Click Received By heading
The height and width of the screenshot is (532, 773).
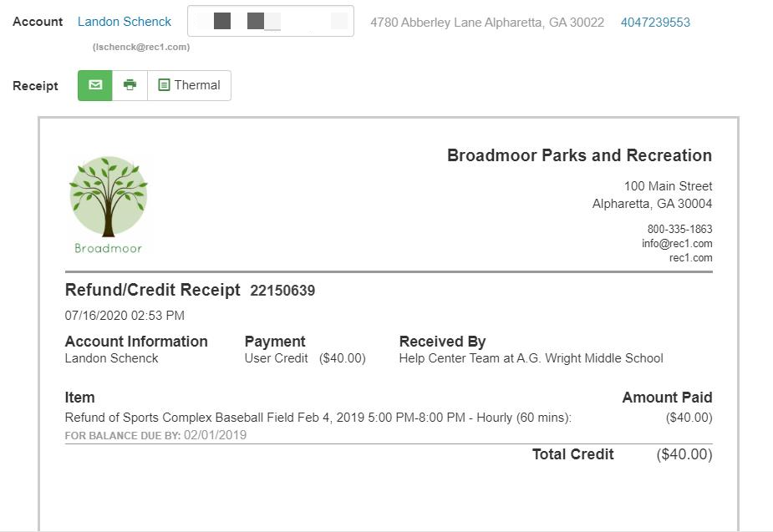(x=442, y=342)
